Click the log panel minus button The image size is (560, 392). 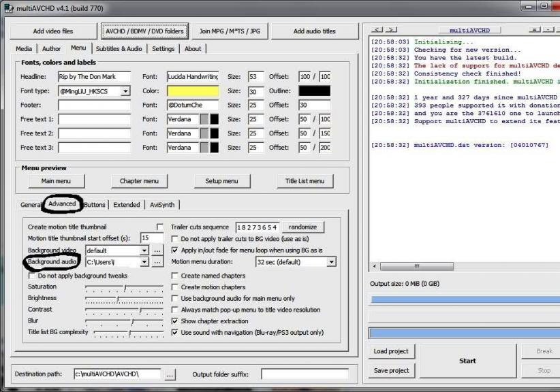click(548, 30)
